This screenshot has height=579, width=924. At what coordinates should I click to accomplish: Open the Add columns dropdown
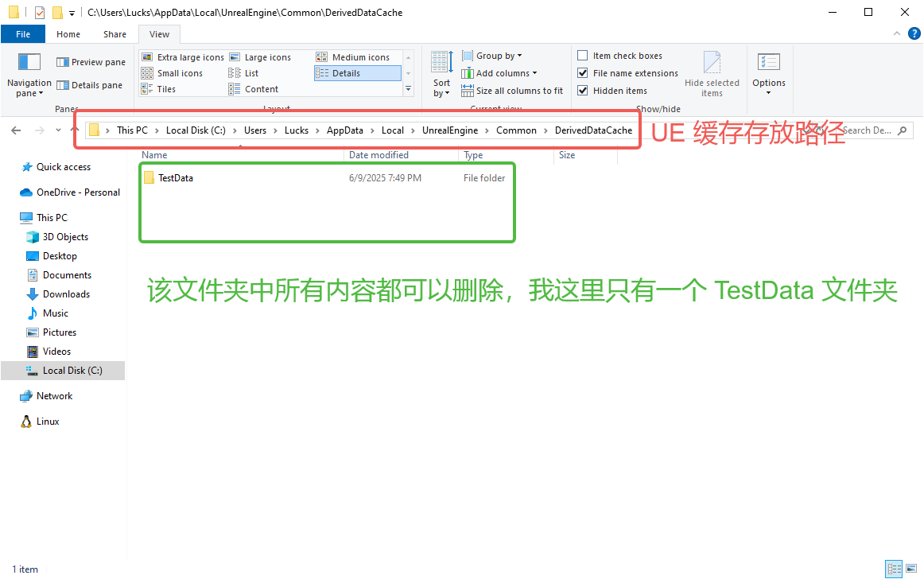coord(499,73)
